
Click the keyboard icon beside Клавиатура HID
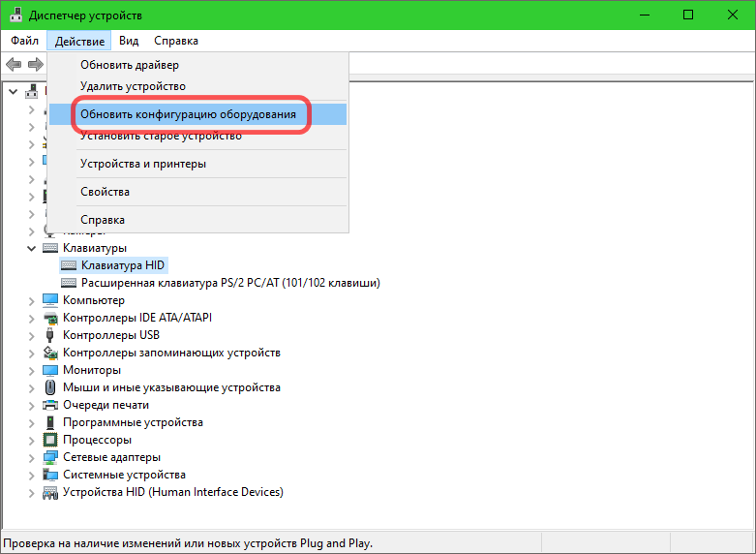pyautogui.click(x=69, y=265)
